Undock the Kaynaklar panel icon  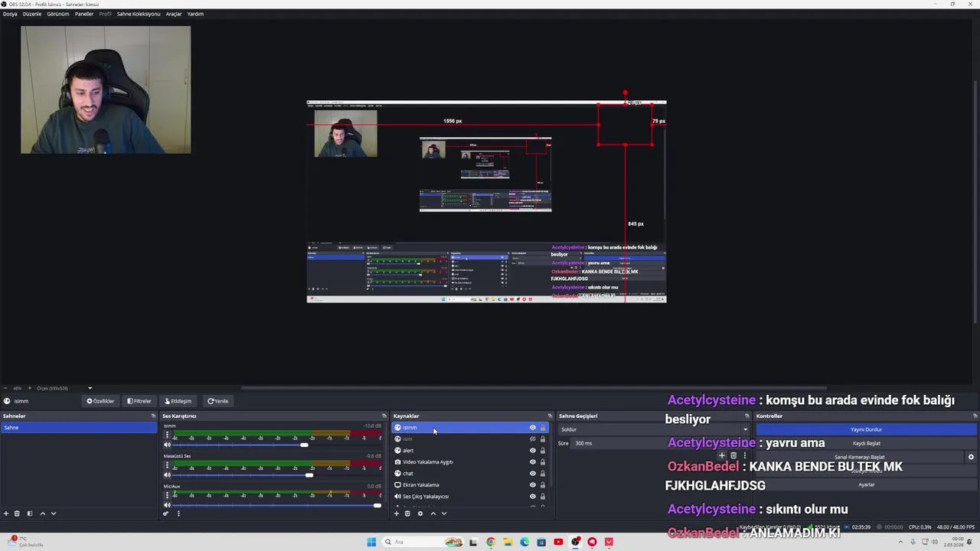pyautogui.click(x=550, y=416)
